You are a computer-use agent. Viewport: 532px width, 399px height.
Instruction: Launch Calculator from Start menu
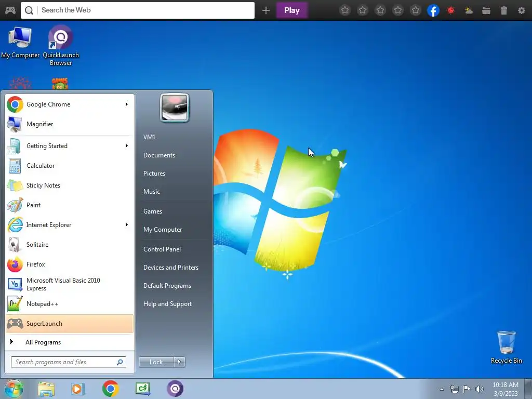[70, 166]
